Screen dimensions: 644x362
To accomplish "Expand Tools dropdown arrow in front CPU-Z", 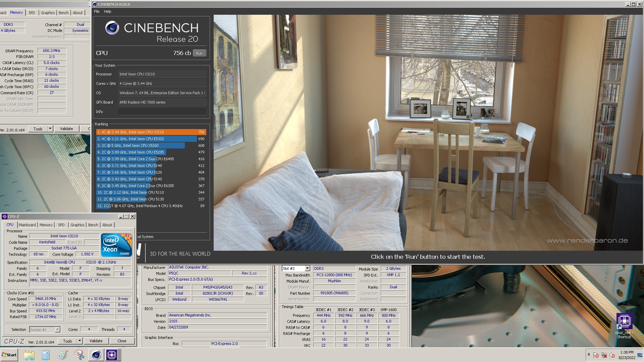I will (79, 341).
